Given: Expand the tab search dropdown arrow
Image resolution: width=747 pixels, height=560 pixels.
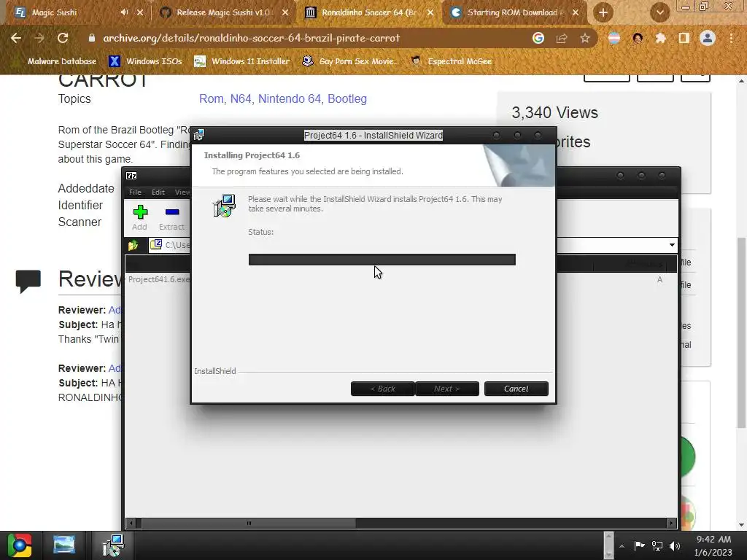Looking at the screenshot, I should click(659, 13).
